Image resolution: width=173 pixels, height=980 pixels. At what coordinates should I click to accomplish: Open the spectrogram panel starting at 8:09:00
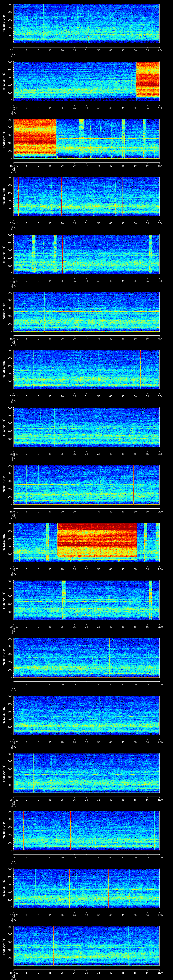pyautogui.click(x=87, y=485)
